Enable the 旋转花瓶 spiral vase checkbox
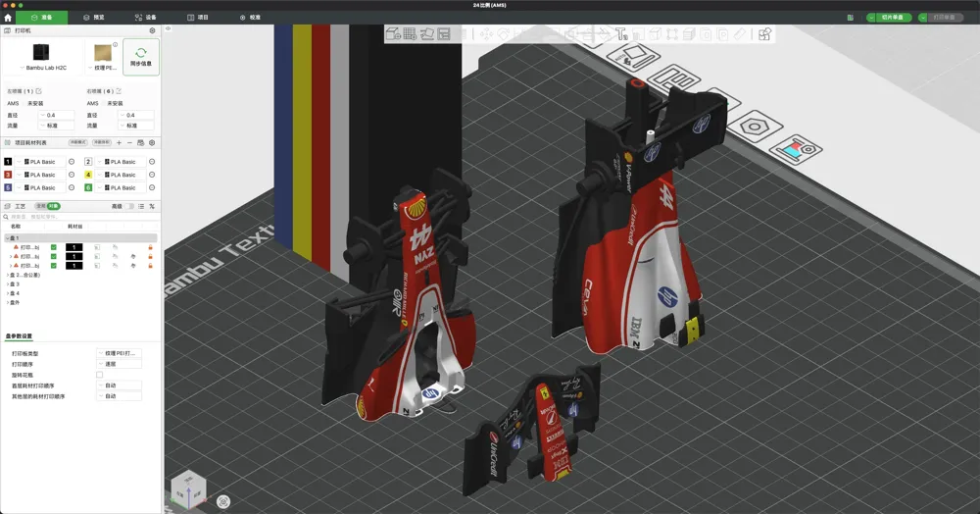 (99, 375)
